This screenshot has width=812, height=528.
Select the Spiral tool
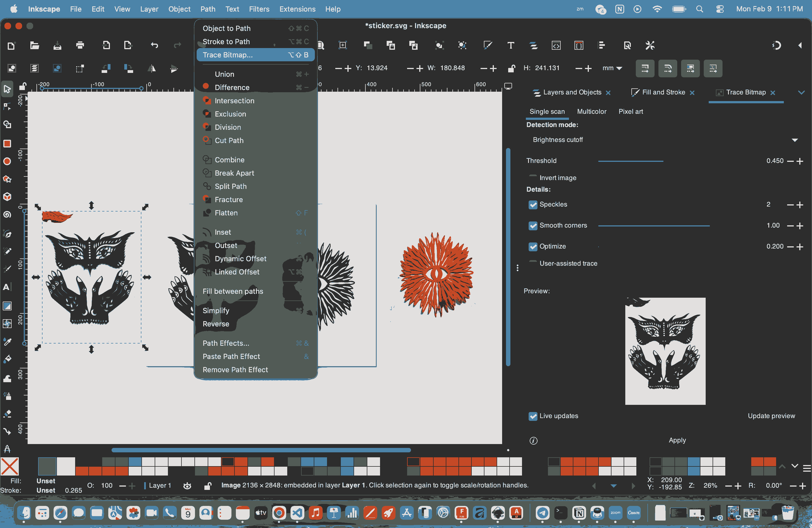[x=7, y=215]
